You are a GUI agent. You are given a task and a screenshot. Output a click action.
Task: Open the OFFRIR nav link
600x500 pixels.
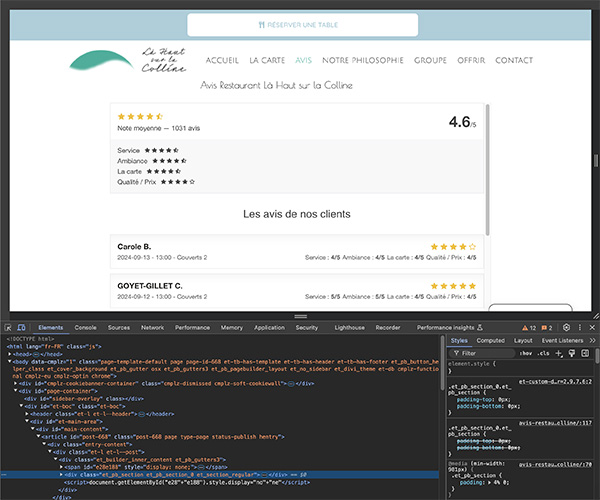coord(471,60)
